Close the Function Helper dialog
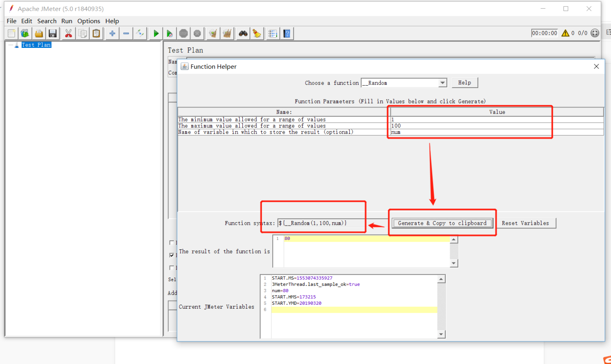Image resolution: width=611 pixels, height=364 pixels. point(596,66)
